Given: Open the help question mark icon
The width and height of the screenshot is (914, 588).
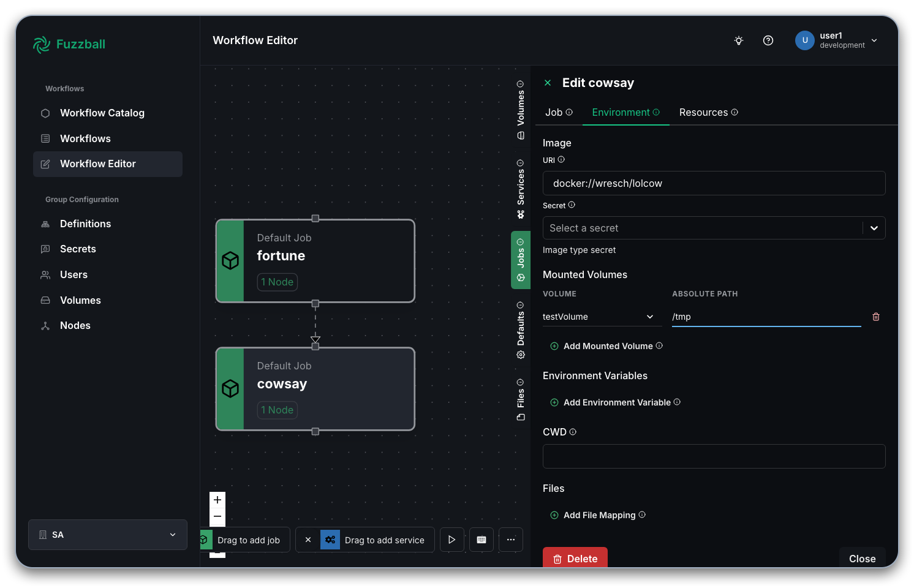Looking at the screenshot, I should pyautogui.click(x=768, y=40).
